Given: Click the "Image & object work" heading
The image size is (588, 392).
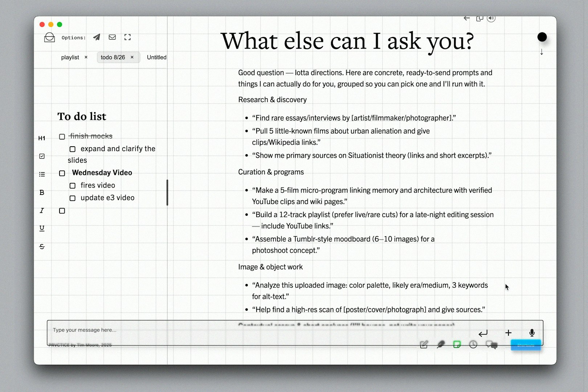Looking at the screenshot, I should (270, 267).
